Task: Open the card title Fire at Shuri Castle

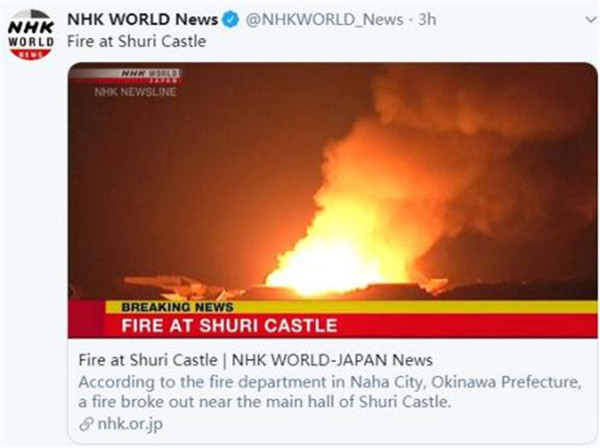Action: point(148,360)
